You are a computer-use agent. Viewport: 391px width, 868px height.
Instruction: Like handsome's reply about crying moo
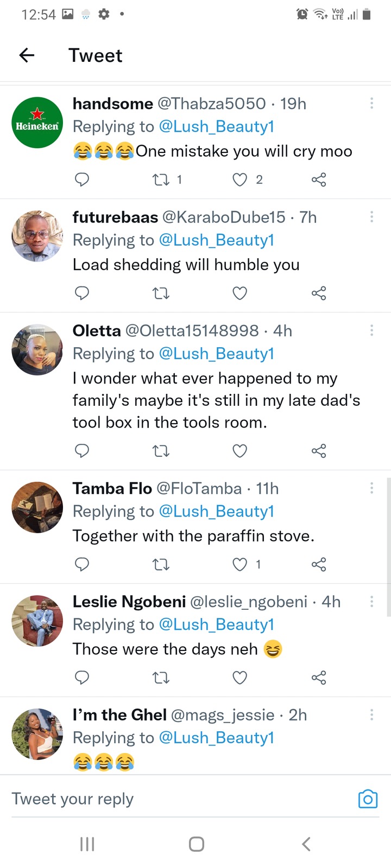[x=240, y=180]
